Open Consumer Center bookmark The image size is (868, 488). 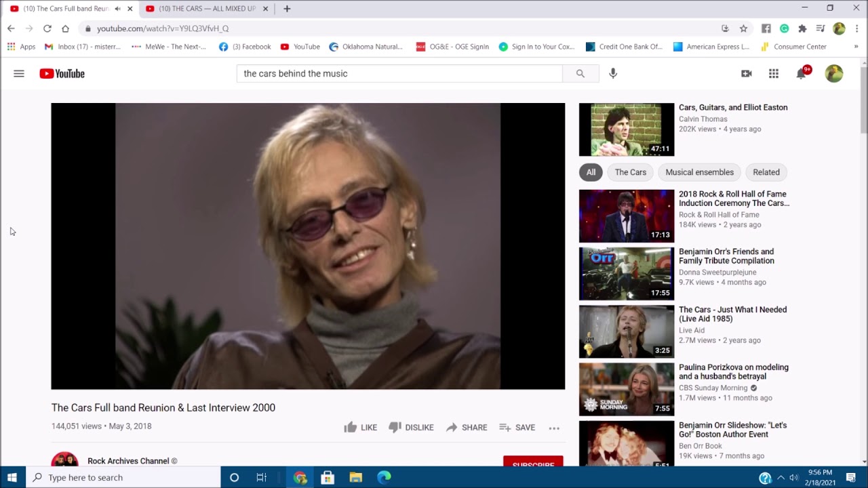pyautogui.click(x=793, y=47)
